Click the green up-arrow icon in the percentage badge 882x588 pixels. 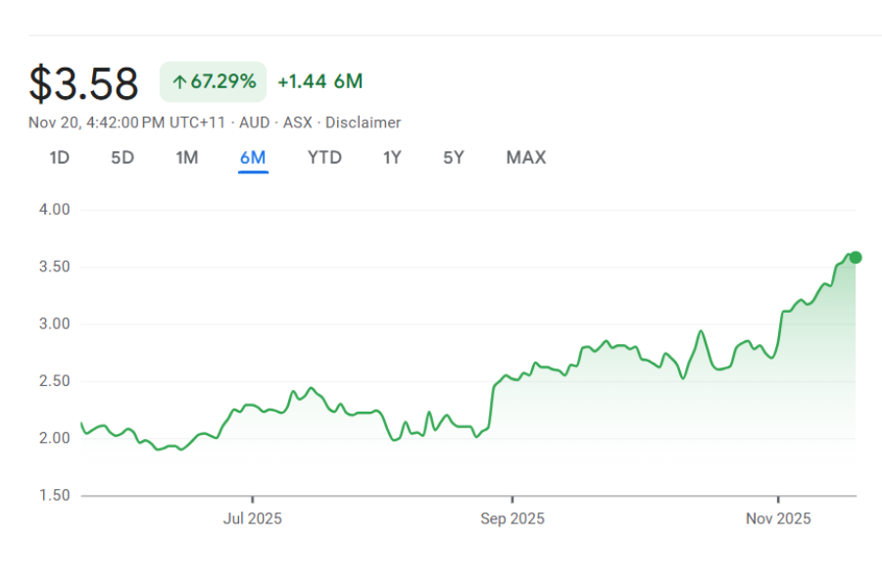coord(178,82)
